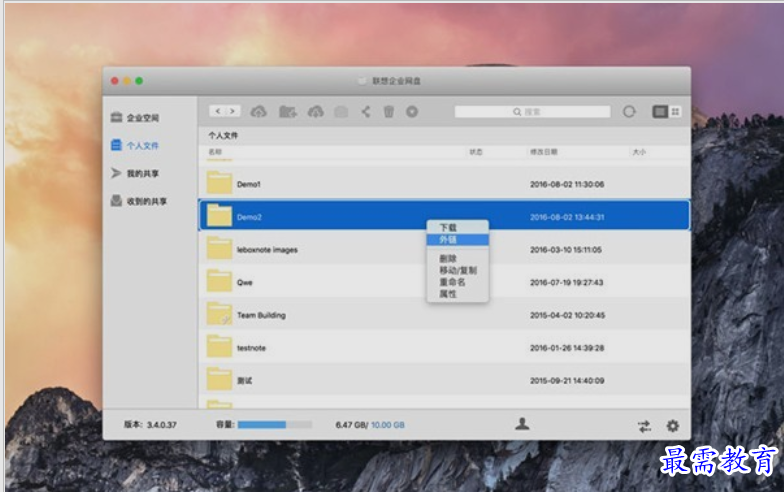Click the storage capacity progress bar
The width and height of the screenshot is (784, 492).
coord(274,424)
